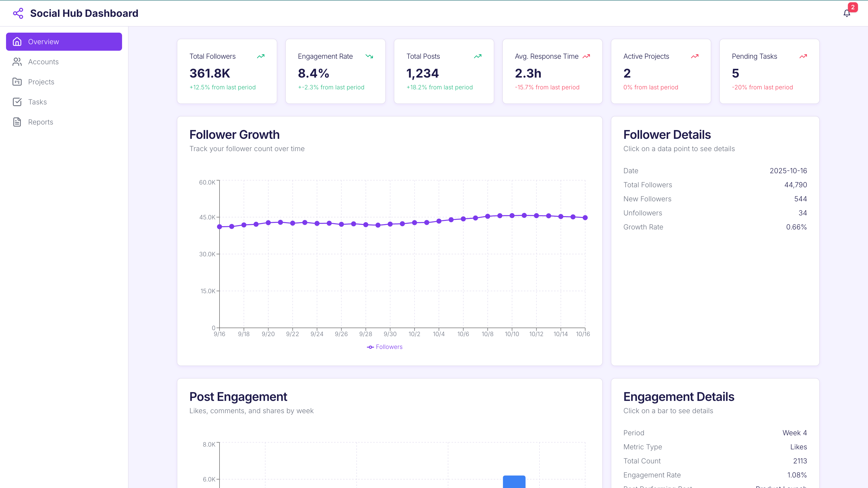The height and width of the screenshot is (488, 868).
Task: Select the Active Projects stat card
Action: tap(661, 71)
